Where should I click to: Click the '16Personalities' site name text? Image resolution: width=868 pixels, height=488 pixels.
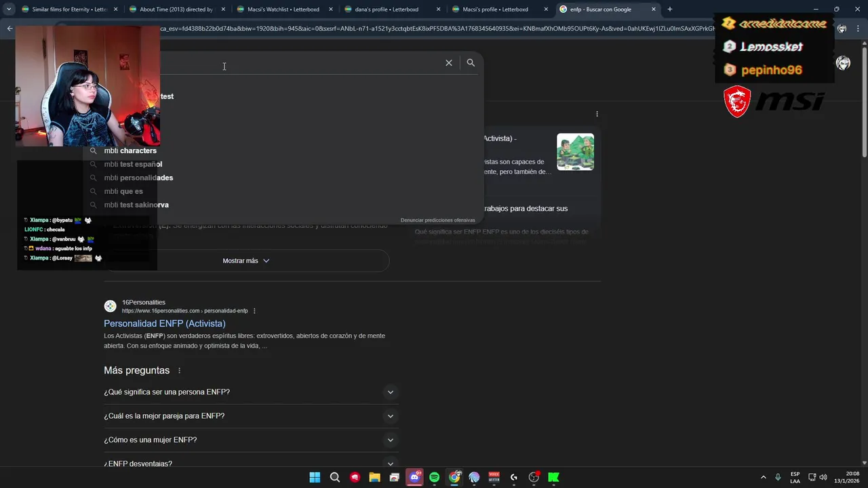coord(143,302)
